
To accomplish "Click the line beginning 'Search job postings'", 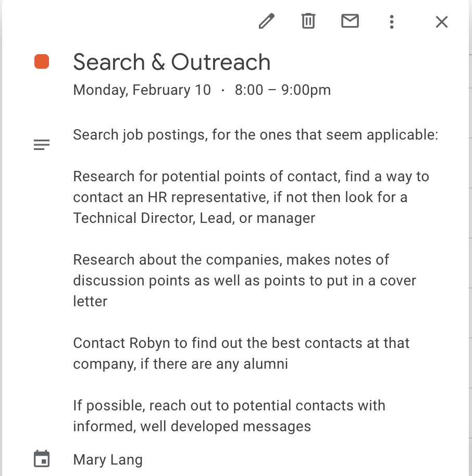I will [255, 135].
